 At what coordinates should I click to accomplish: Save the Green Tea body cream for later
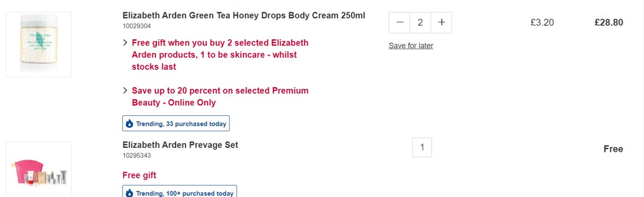411,46
